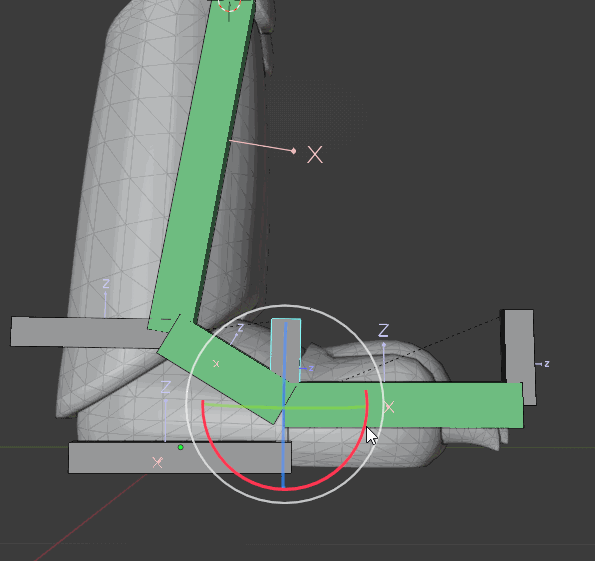The width and height of the screenshot is (595, 561).
Task: Select the horizontal green lower-leg block
Action: pyautogui.click(x=417, y=405)
